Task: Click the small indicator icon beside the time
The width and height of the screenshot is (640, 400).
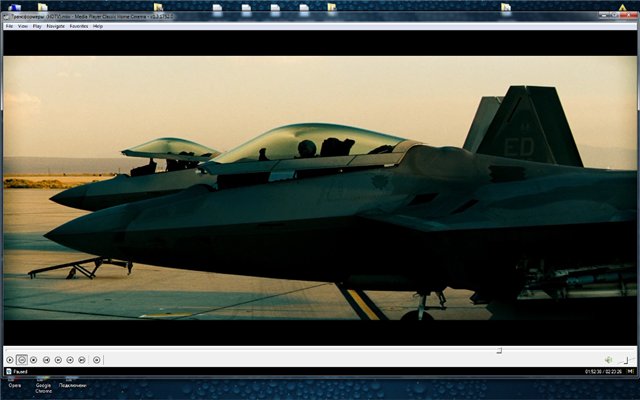Action: pyautogui.click(x=631, y=371)
